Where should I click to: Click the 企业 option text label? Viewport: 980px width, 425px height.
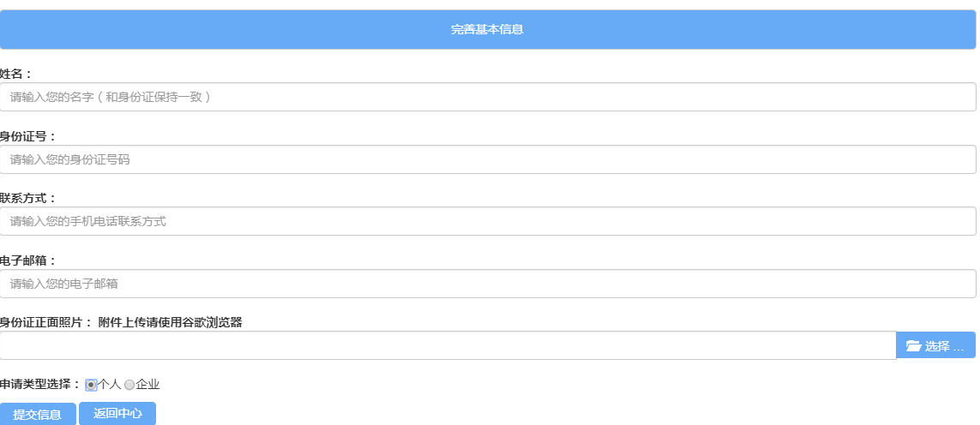[x=148, y=385]
